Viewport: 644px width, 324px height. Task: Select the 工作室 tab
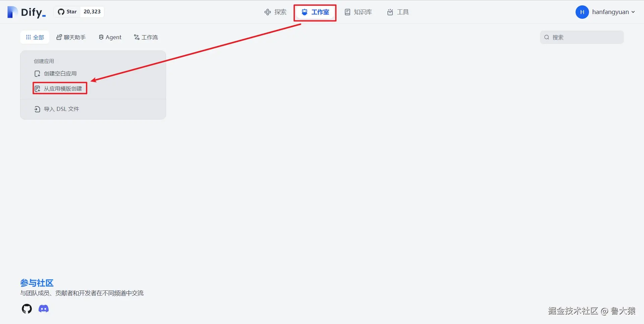(x=315, y=12)
